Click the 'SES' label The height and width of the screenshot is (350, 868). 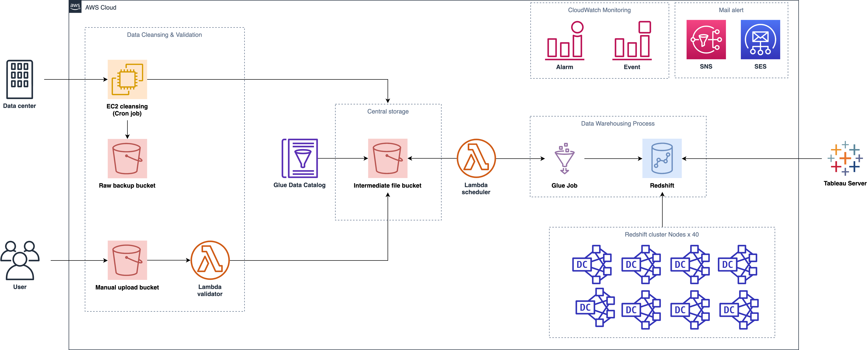pyautogui.click(x=760, y=66)
